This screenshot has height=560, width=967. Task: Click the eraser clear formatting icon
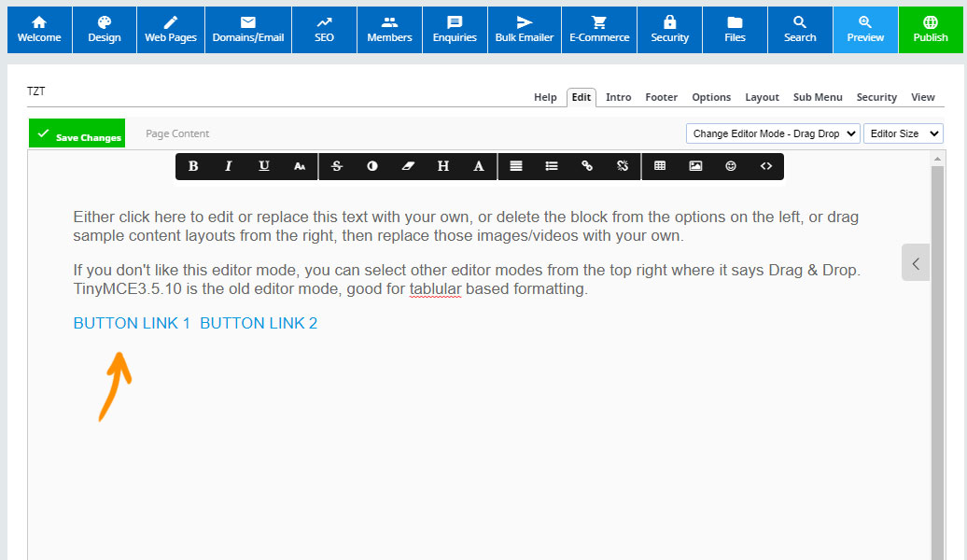tap(408, 166)
